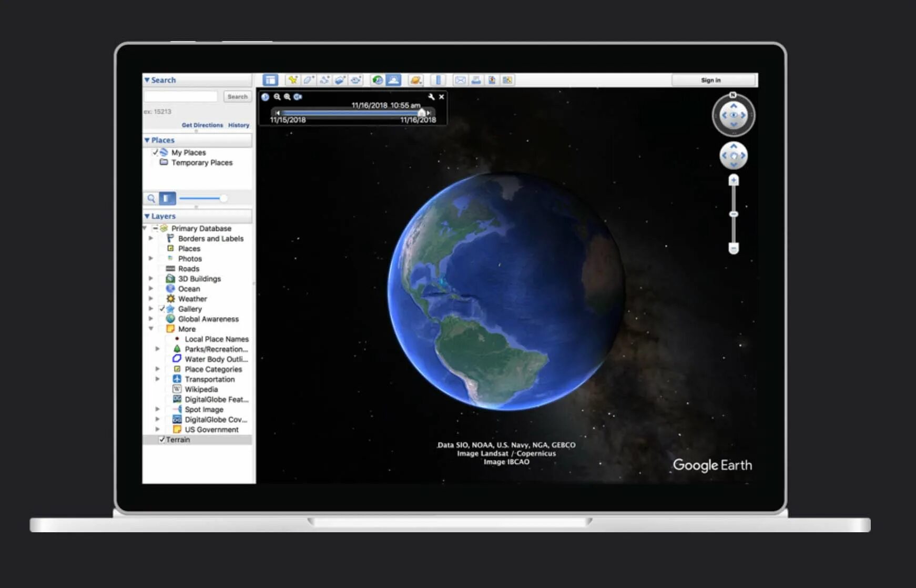Step the time slider backward

coord(278,113)
